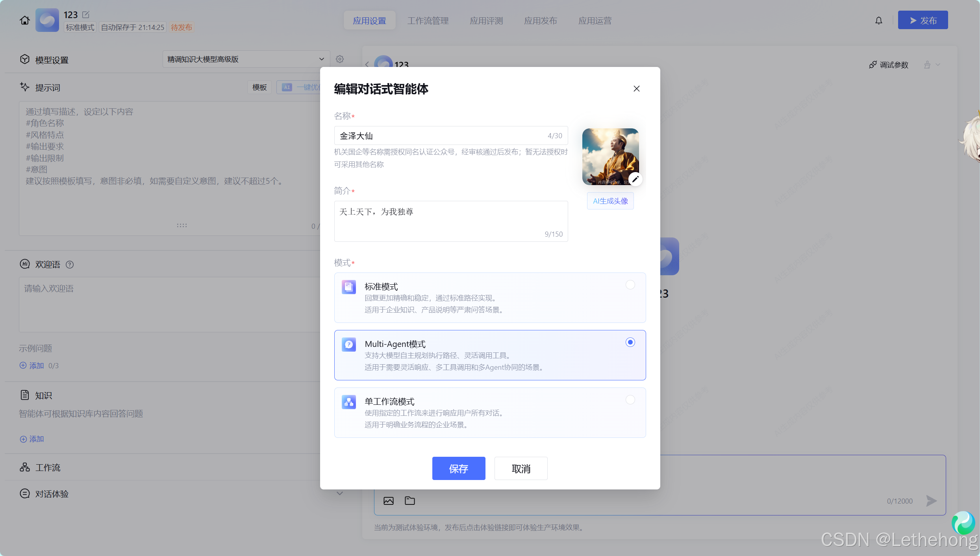Click the welcome message help question icon
The height and width of the screenshot is (556, 980).
pyautogui.click(x=70, y=265)
